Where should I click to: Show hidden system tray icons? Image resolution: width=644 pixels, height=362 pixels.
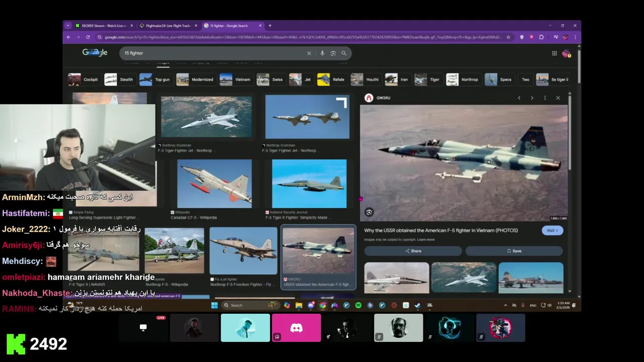(x=506, y=305)
